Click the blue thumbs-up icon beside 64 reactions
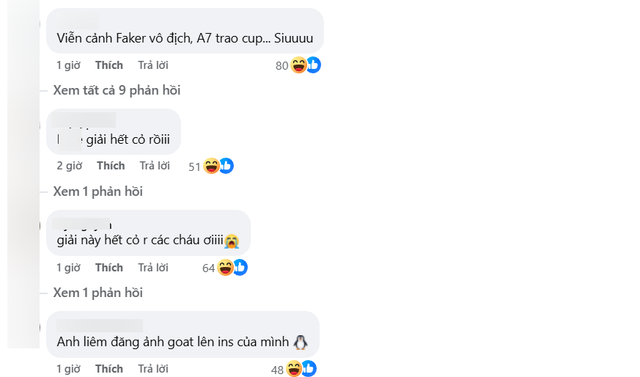 coord(240,267)
